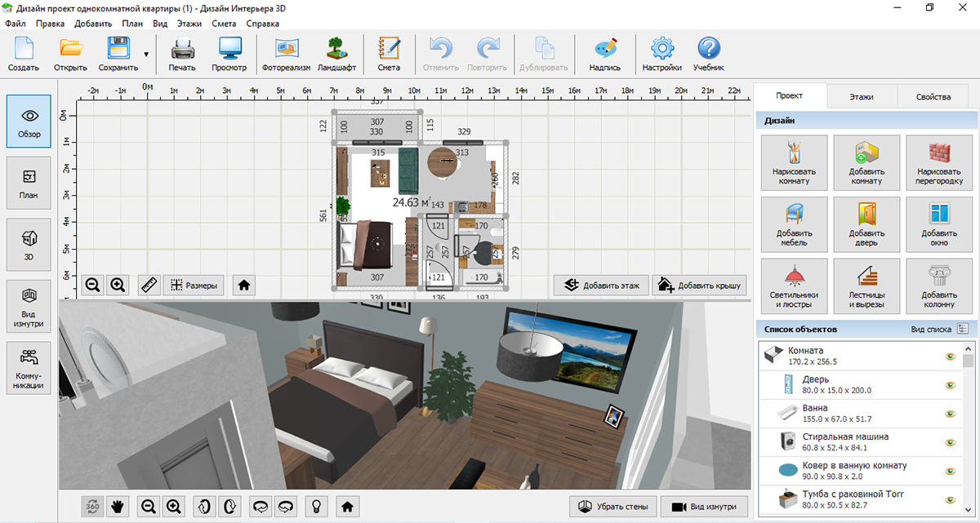This screenshot has width=980, height=523.
Task: Toggle visibility of Комната object
Action: click(950, 356)
